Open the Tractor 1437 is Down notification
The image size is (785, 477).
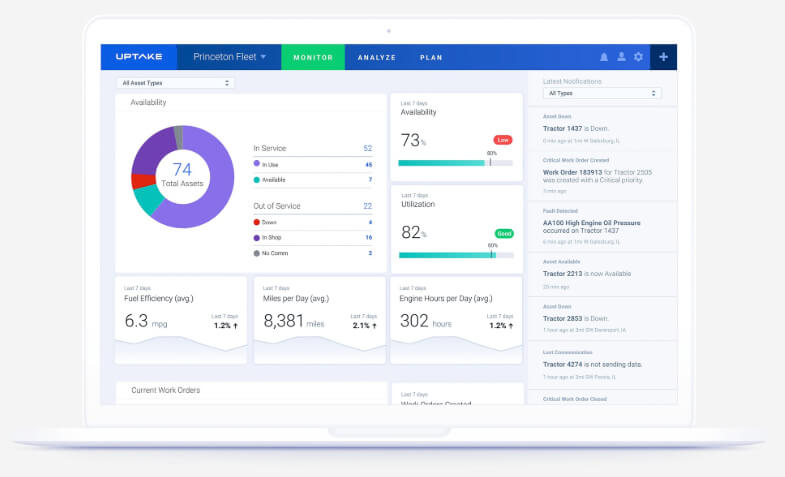click(x=602, y=129)
